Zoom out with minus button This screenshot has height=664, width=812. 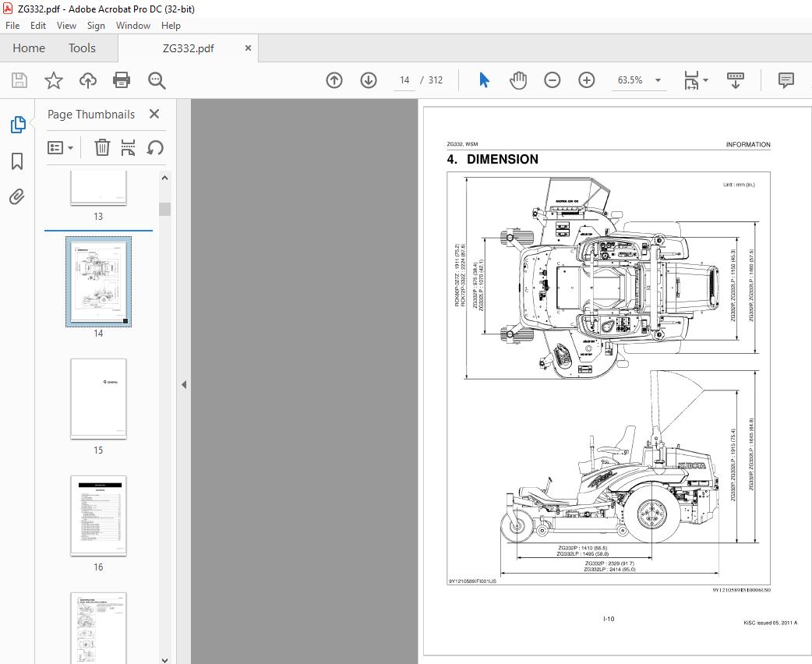[552, 80]
